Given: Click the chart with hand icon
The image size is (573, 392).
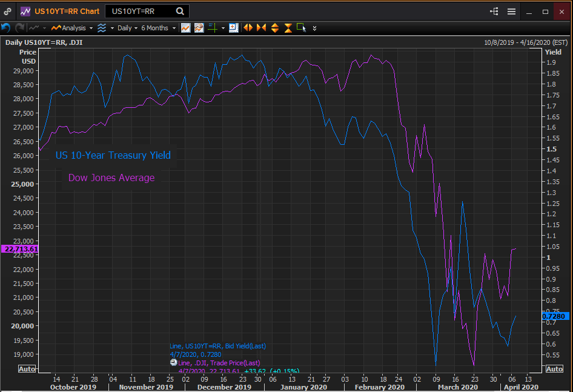Looking at the screenshot, I should (x=199, y=28).
